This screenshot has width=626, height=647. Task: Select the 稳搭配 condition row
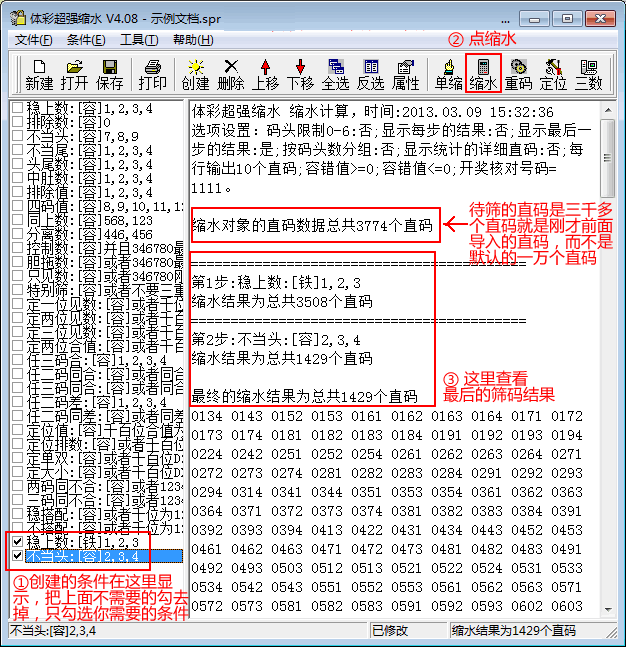(x=104, y=514)
